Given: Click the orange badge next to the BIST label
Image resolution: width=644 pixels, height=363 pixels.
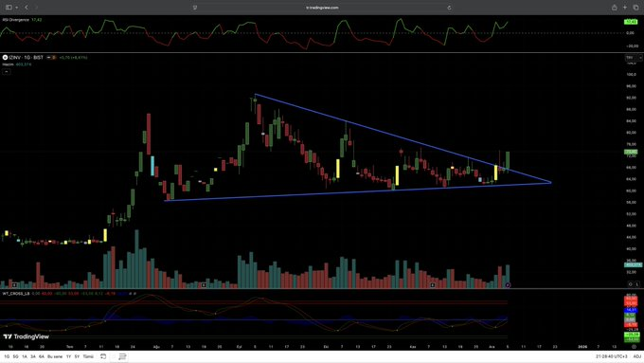Looking at the screenshot, I should (53, 58).
